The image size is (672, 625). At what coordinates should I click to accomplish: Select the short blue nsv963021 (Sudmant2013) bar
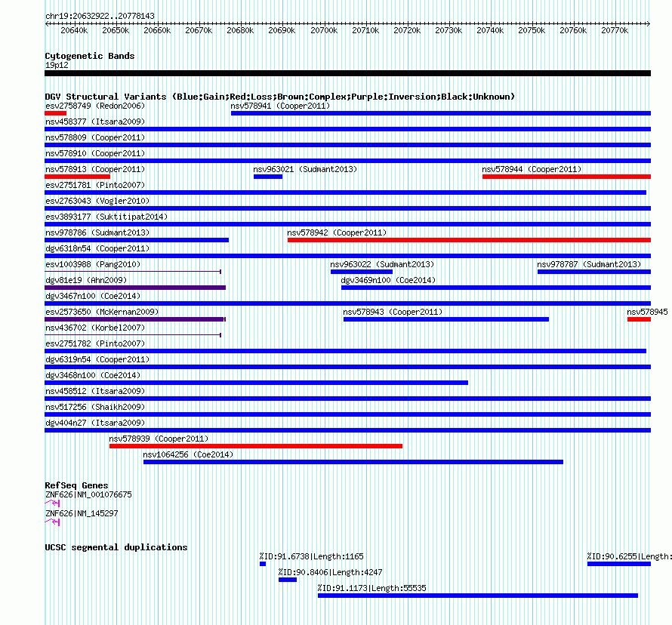268,177
